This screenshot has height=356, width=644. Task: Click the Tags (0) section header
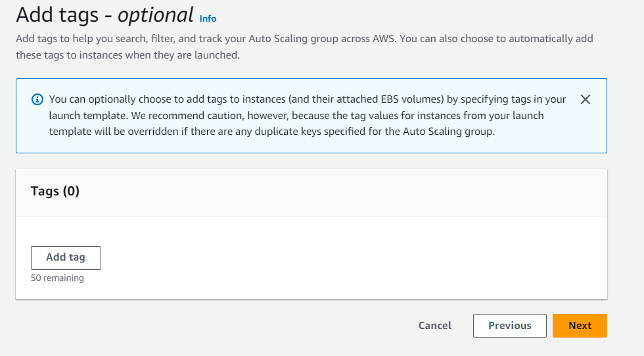(55, 191)
